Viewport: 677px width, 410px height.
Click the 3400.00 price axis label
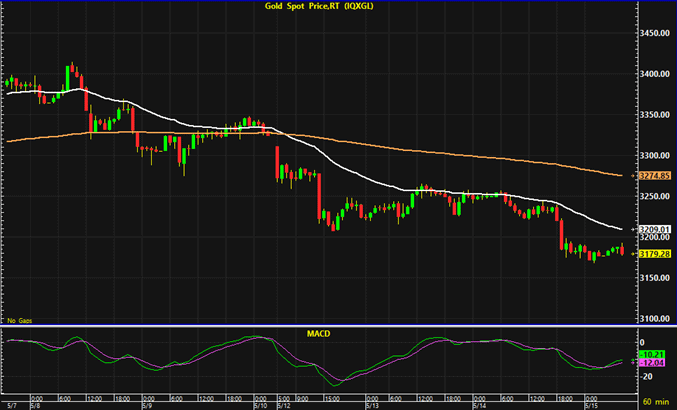(653, 74)
